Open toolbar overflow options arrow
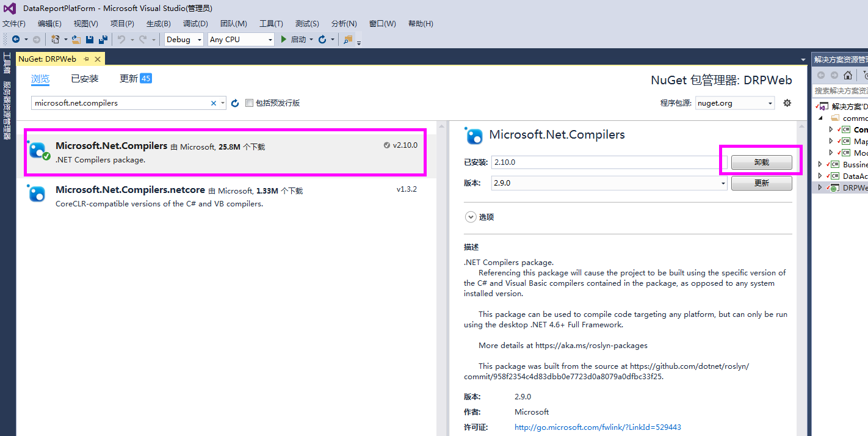 [x=359, y=42]
